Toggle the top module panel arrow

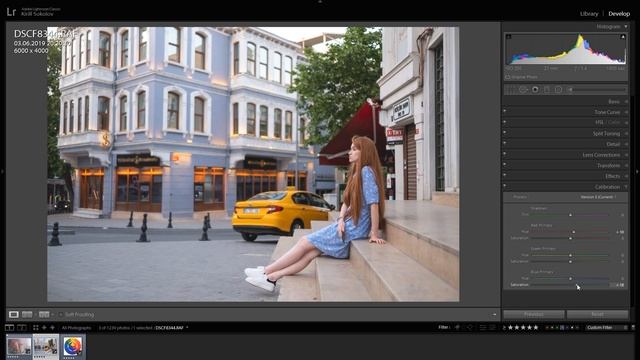click(320, 2)
